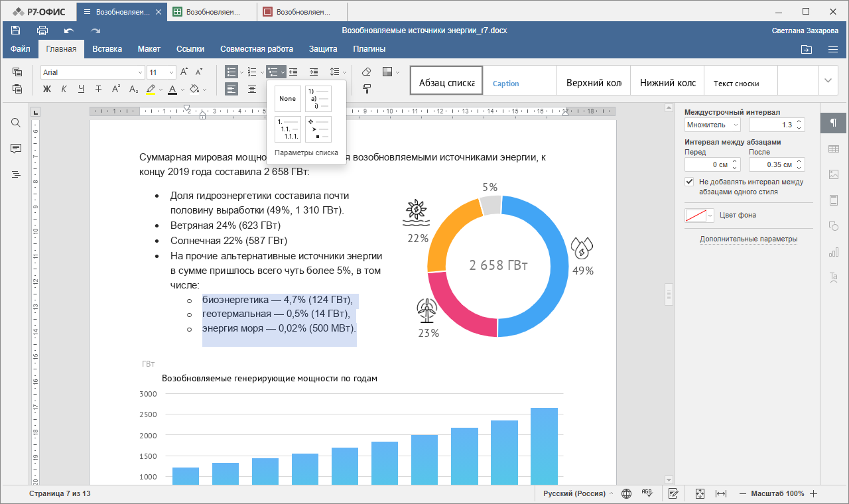Open header and footer settings in right sidebar

tap(834, 200)
